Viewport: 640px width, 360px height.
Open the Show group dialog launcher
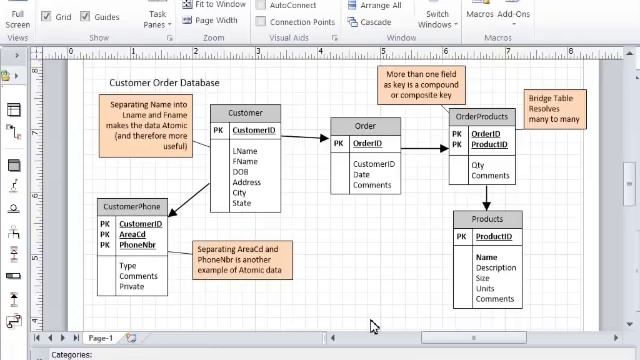pos(170,38)
